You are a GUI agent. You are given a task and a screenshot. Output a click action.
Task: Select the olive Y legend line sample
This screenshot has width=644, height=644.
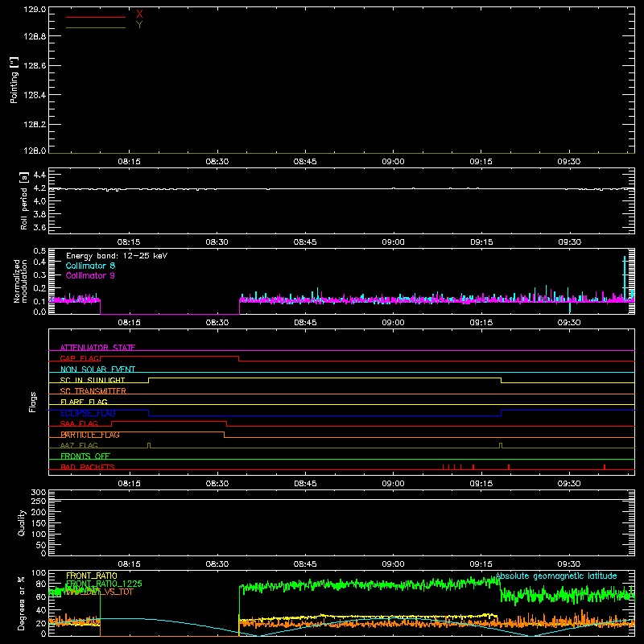pos(96,28)
